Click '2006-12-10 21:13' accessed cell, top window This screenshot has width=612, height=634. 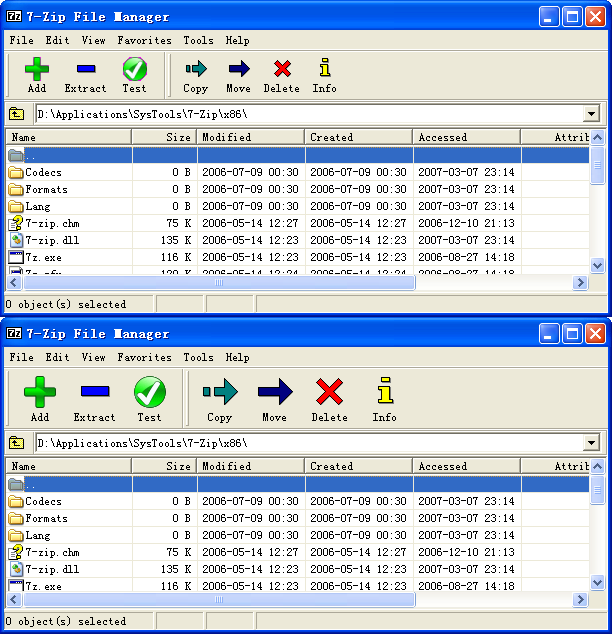pyautogui.click(x=466, y=223)
